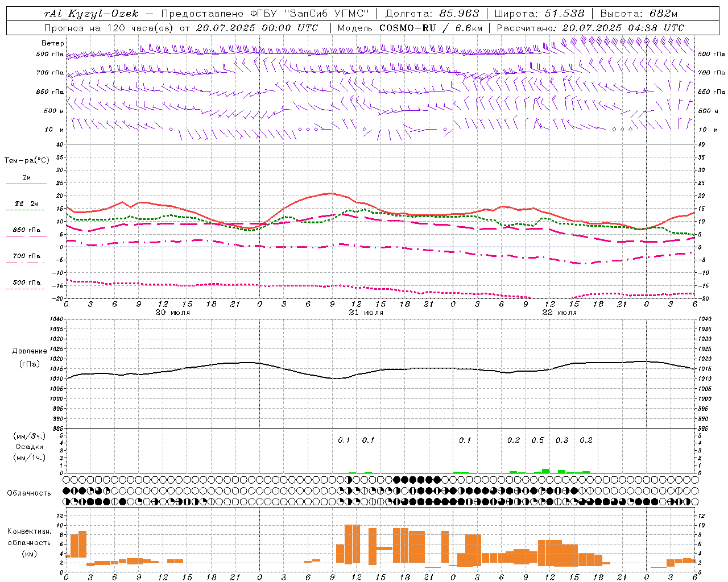Viewport: 728px width, 582px height.
Task: Click the Высота: 682м header field
Action: point(639,14)
